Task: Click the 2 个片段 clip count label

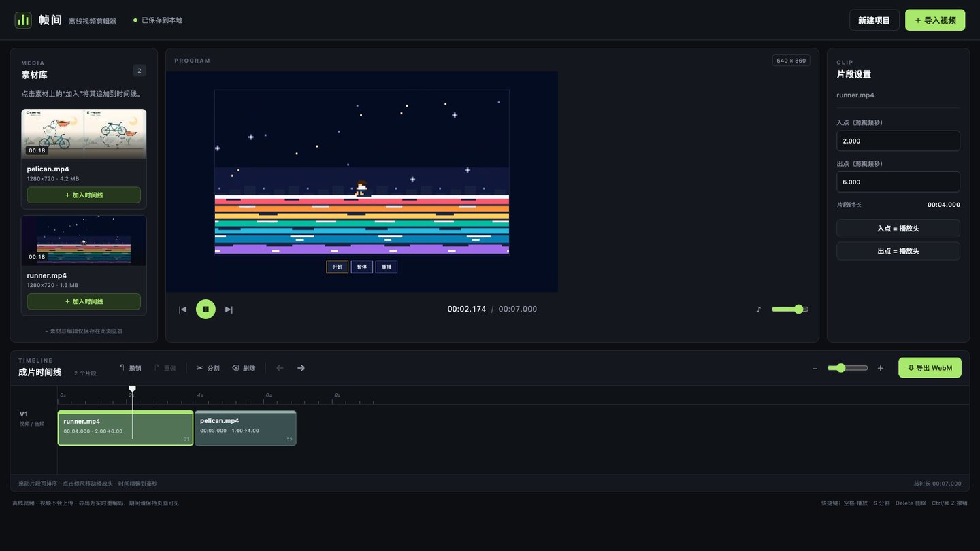Action: tap(85, 373)
